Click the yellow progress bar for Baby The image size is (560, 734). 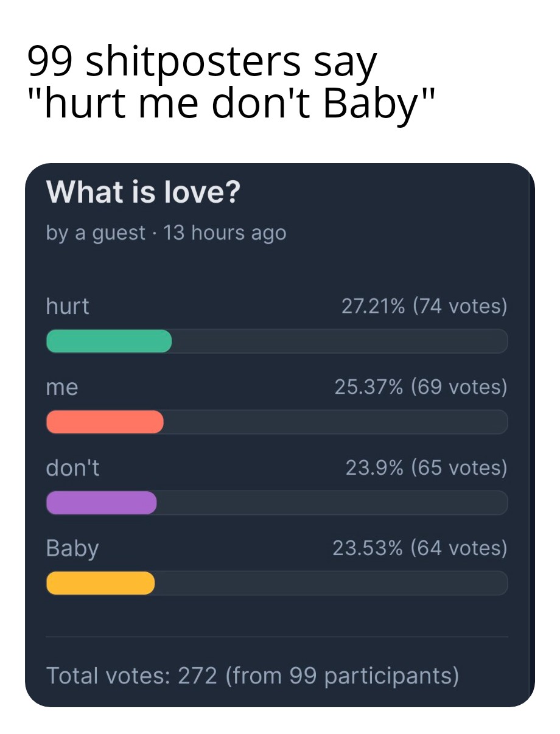pos(100,583)
